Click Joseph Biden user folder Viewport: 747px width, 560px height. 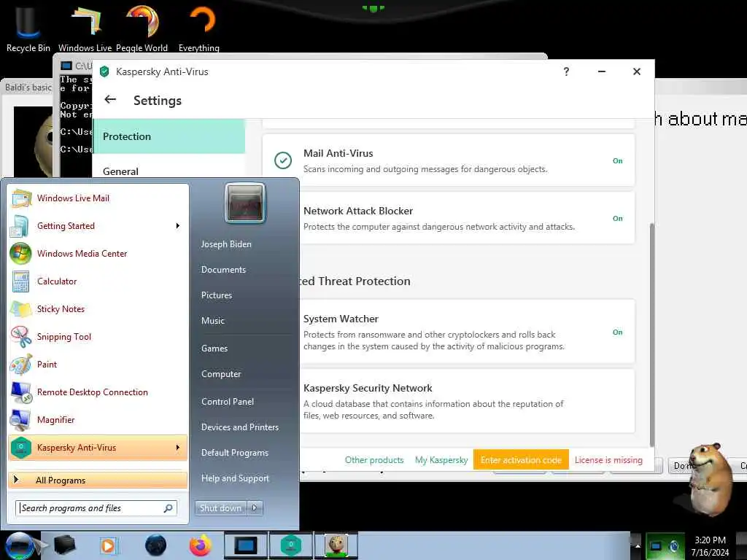pos(226,244)
